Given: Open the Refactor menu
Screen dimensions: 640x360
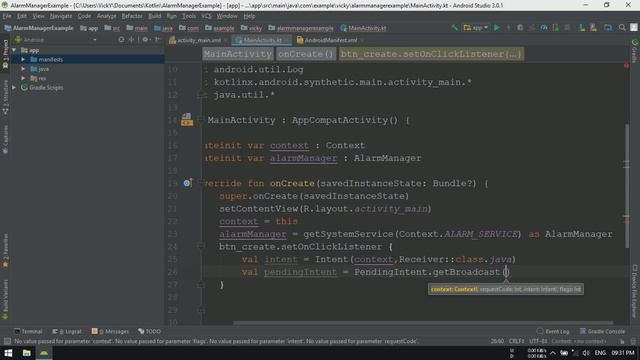Looking at the screenshot, I should pos(132,16).
